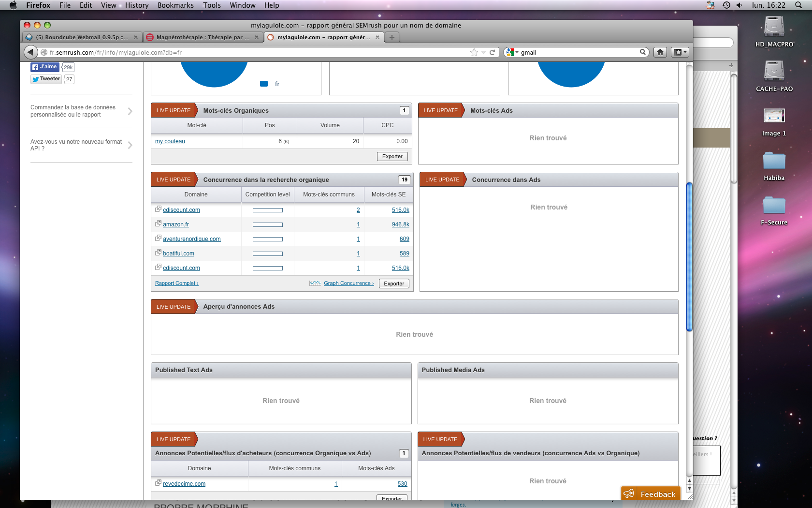
Task: Click the fr blue legend swatch
Action: (x=264, y=84)
